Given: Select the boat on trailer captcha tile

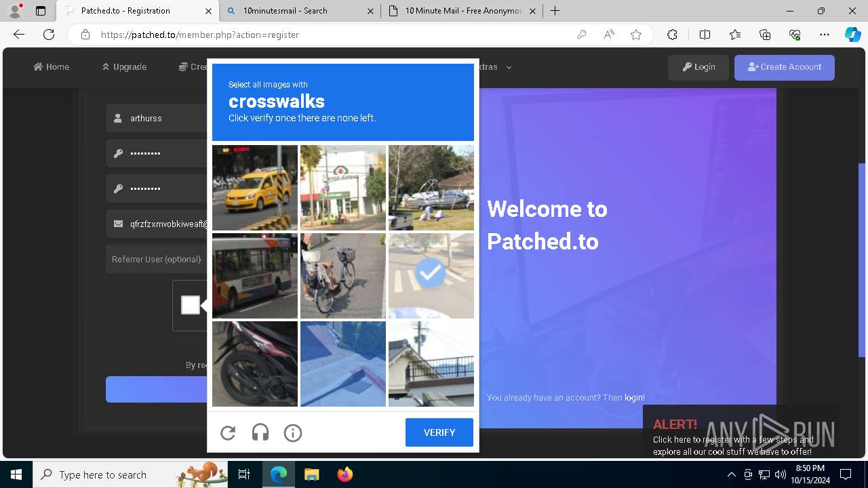Looking at the screenshot, I should point(431,188).
